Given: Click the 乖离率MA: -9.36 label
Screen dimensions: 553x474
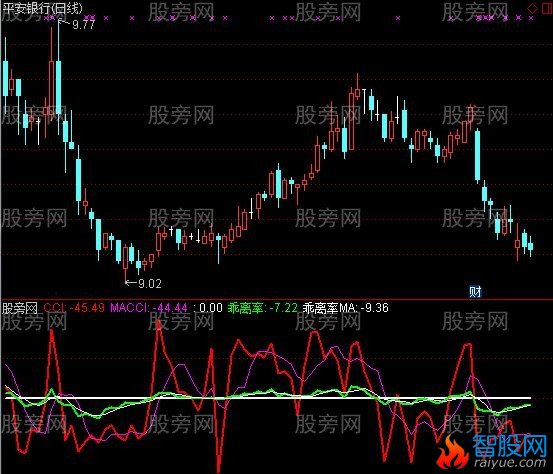Looking at the screenshot, I should 346,308.
